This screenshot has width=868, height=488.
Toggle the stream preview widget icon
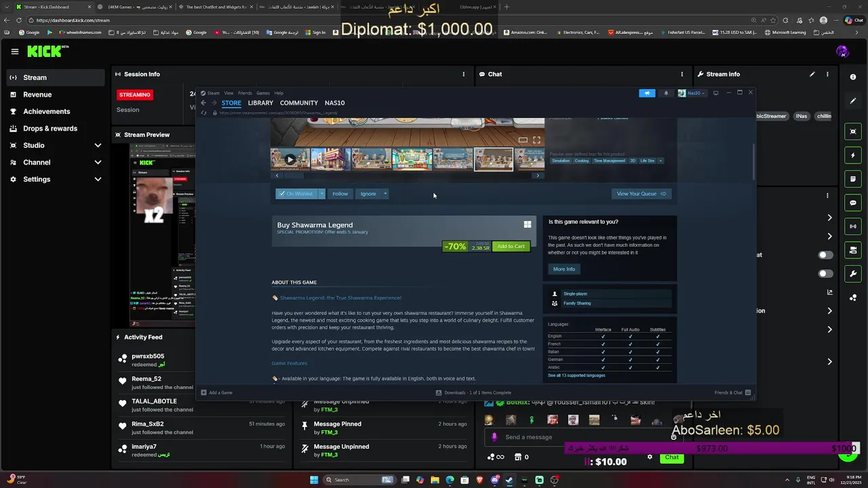click(x=853, y=131)
